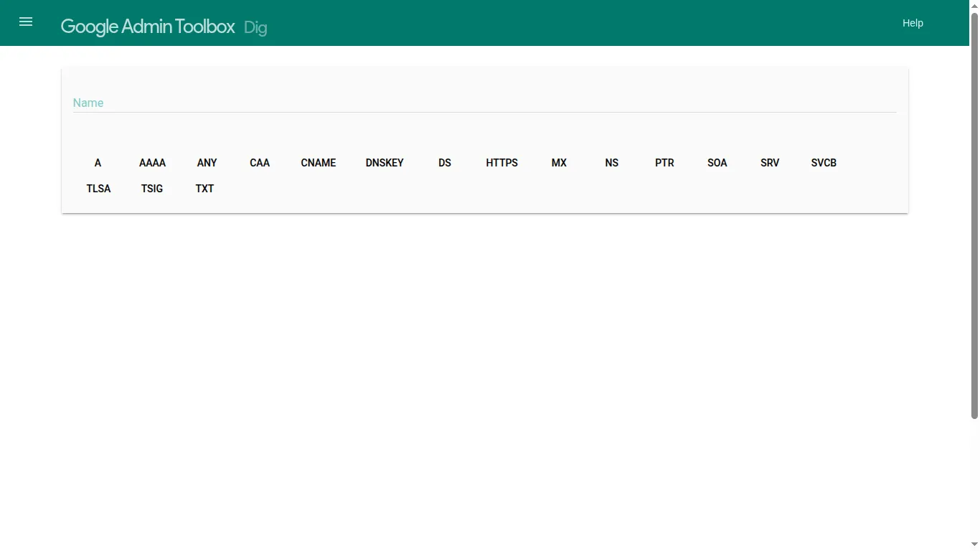The image size is (980, 551).
Task: Select the PTR record lookup
Action: [664, 163]
